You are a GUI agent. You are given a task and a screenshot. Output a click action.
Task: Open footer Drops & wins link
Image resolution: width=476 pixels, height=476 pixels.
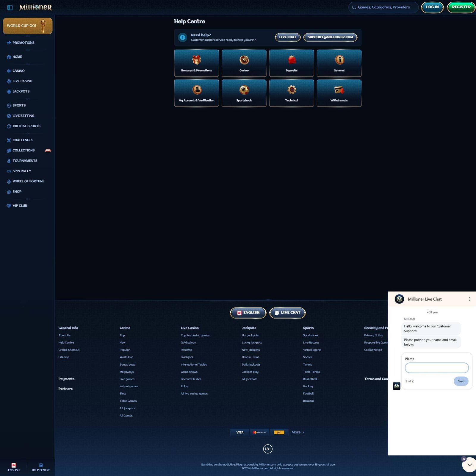[250, 357]
